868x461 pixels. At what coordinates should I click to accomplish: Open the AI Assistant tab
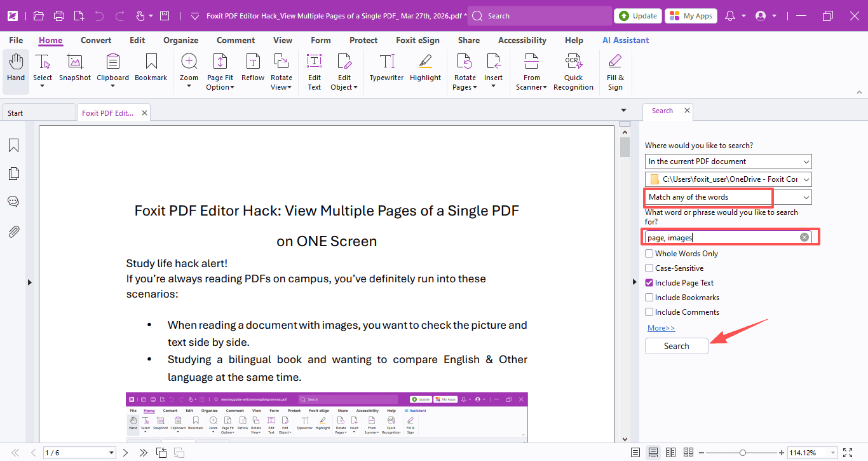click(626, 40)
